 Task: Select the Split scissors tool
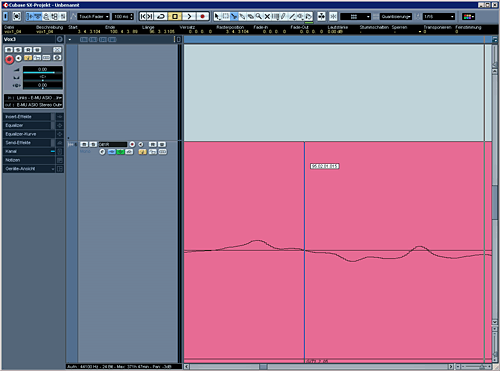click(234, 16)
